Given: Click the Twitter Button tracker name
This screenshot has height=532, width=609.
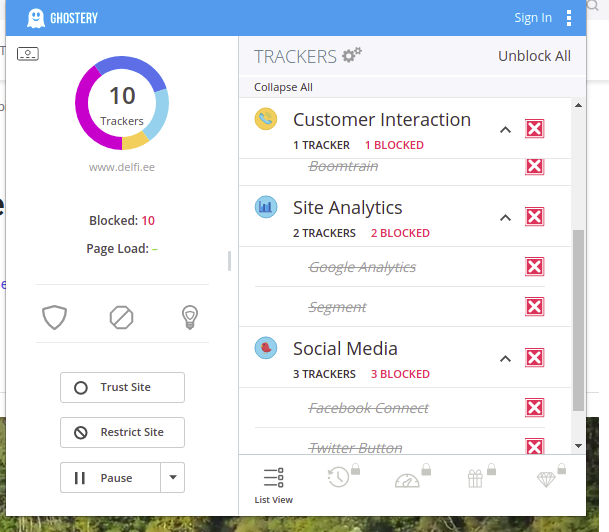Looking at the screenshot, I should 356,448.
